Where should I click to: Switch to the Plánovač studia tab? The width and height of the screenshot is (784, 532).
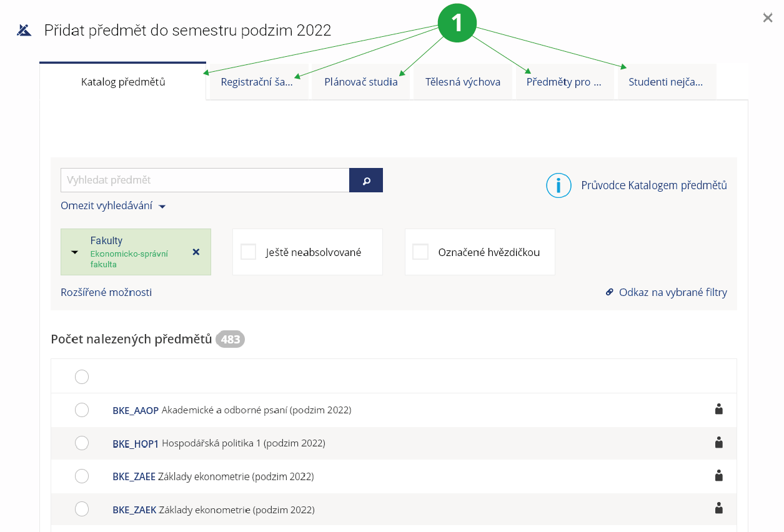(x=360, y=82)
